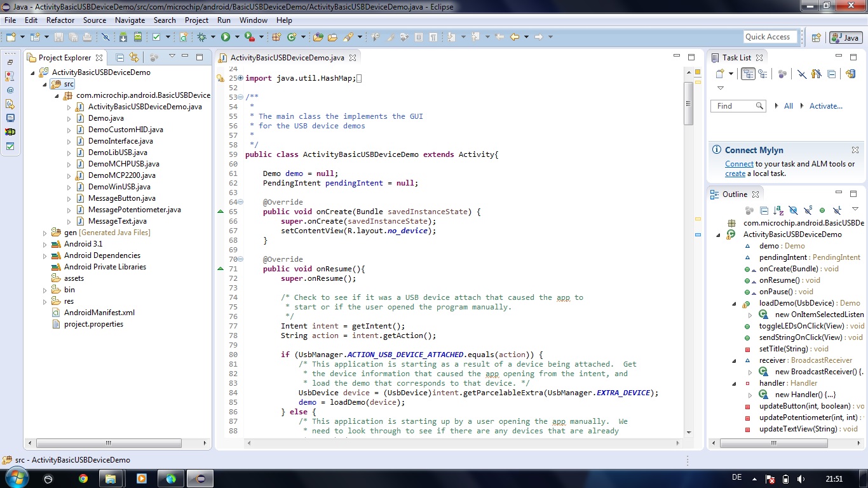This screenshot has height=488, width=868.
Task: Toggle Link with Editor in Project Explorer
Action: pyautogui.click(x=134, y=57)
